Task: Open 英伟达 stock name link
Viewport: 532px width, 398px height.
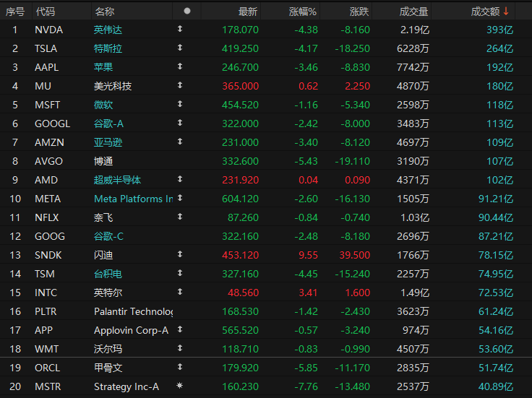Action: click(x=108, y=30)
